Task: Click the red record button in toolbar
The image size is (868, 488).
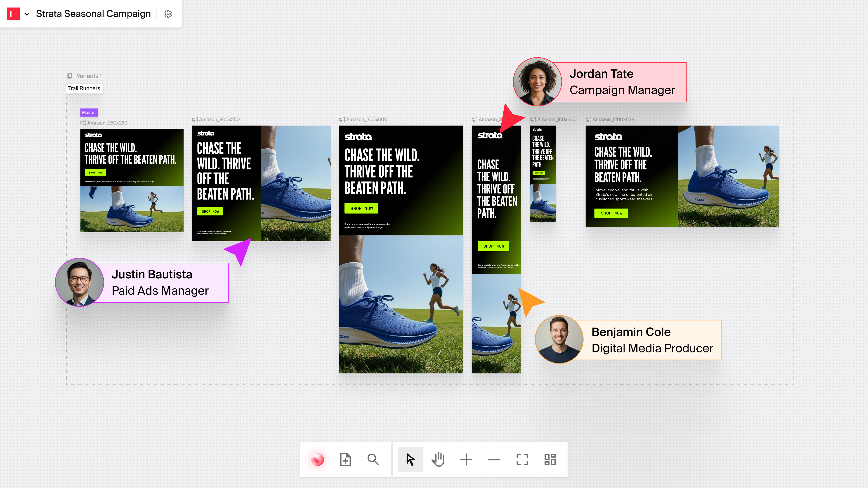Action: 317,459
